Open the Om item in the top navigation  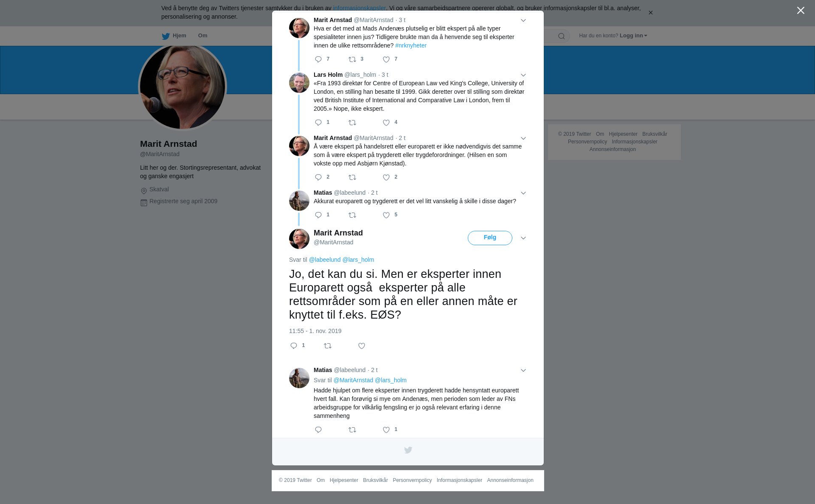pyautogui.click(x=203, y=36)
